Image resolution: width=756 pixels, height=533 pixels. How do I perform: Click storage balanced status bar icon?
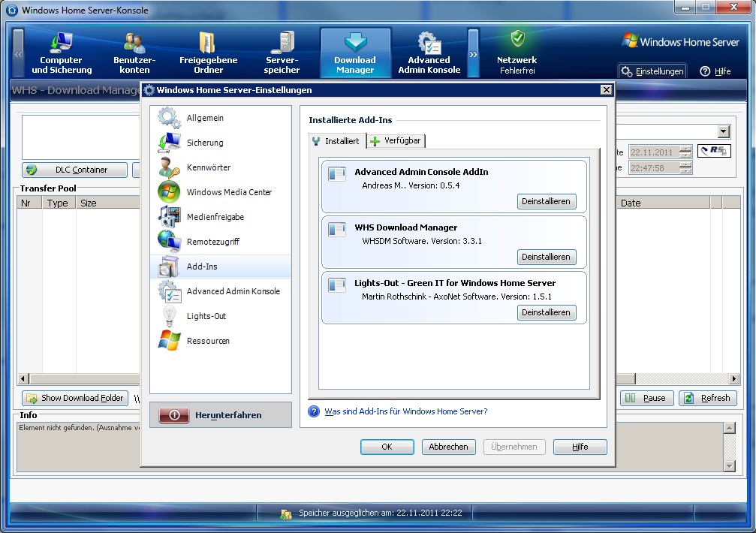pyautogui.click(x=286, y=513)
